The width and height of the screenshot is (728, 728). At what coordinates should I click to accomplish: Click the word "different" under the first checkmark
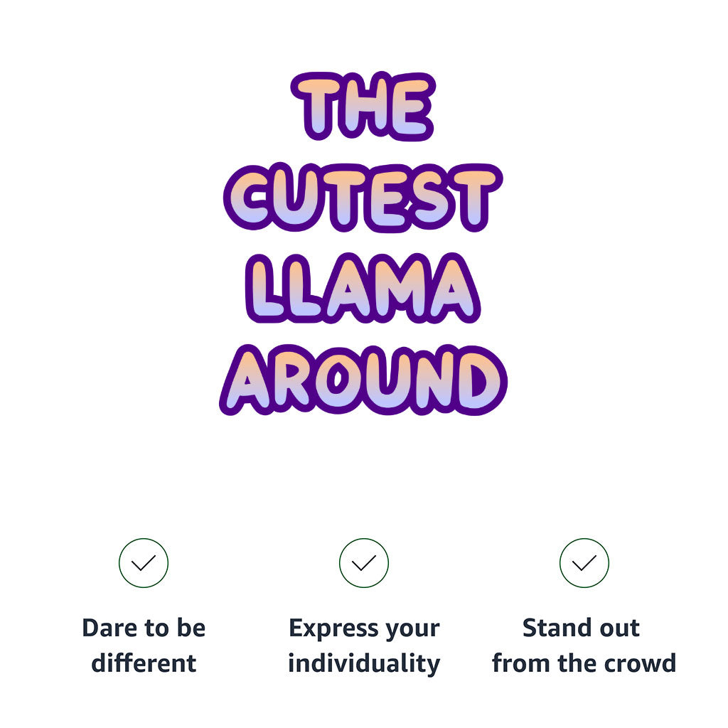click(x=144, y=663)
